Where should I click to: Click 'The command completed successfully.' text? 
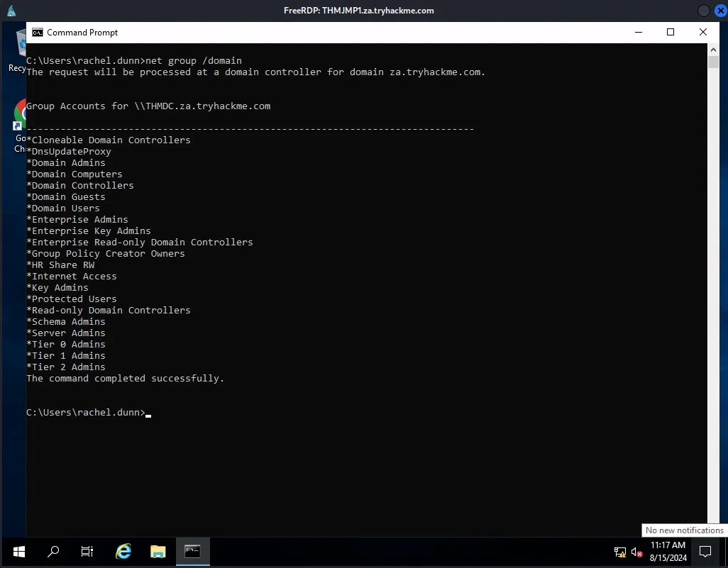point(126,379)
